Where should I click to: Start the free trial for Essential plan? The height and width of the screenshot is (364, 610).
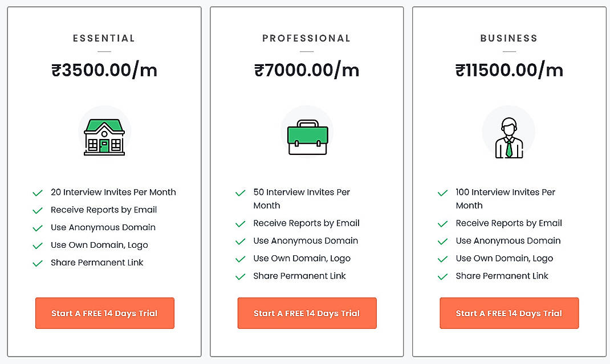pyautogui.click(x=104, y=313)
